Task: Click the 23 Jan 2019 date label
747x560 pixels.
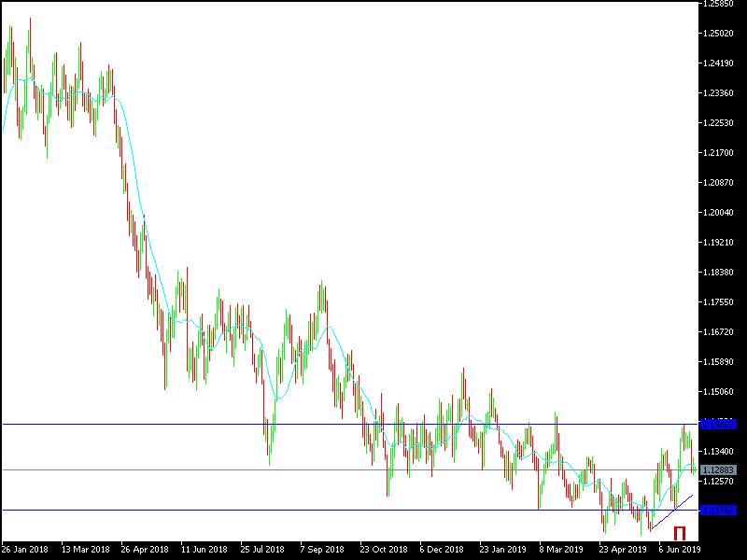Action: click(502, 550)
